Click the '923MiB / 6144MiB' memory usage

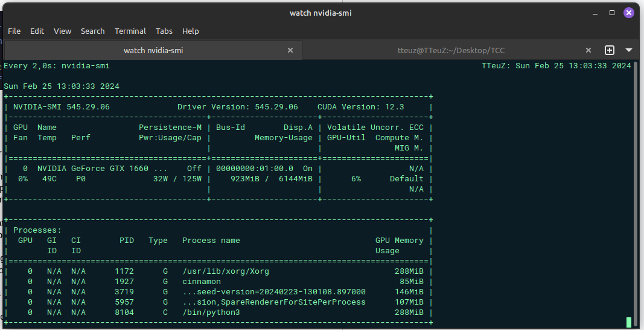tap(272, 178)
